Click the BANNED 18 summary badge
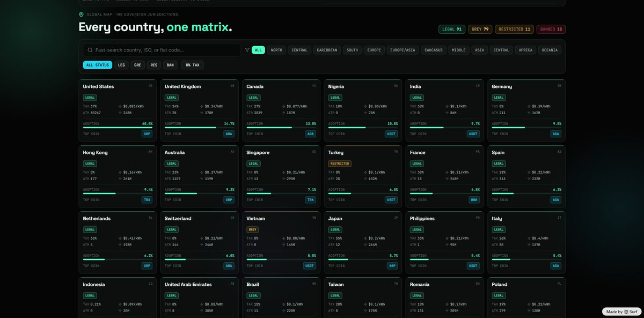 point(551,29)
